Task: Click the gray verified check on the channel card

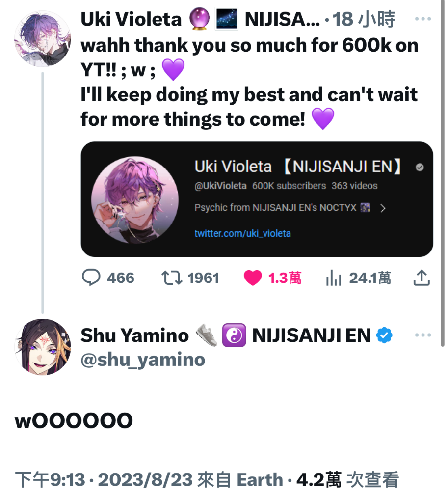Action: [x=420, y=167]
